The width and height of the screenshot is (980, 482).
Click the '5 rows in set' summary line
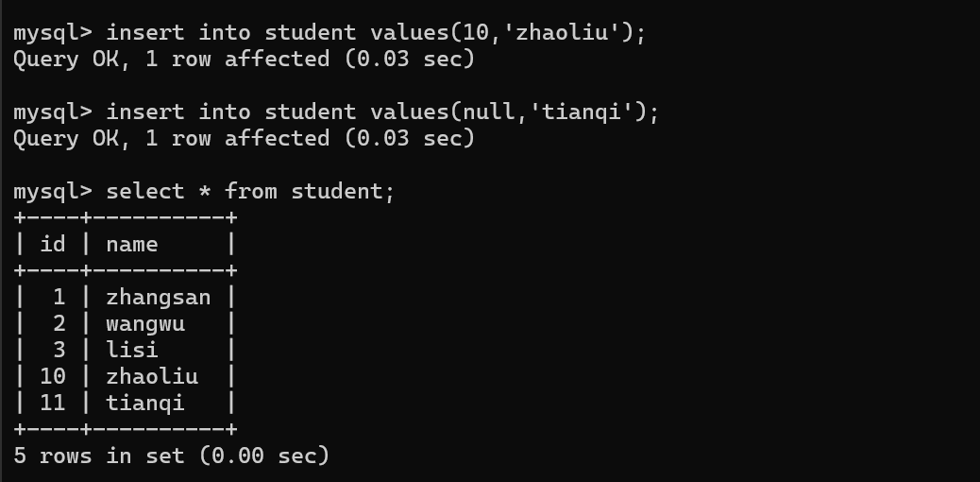point(171,456)
